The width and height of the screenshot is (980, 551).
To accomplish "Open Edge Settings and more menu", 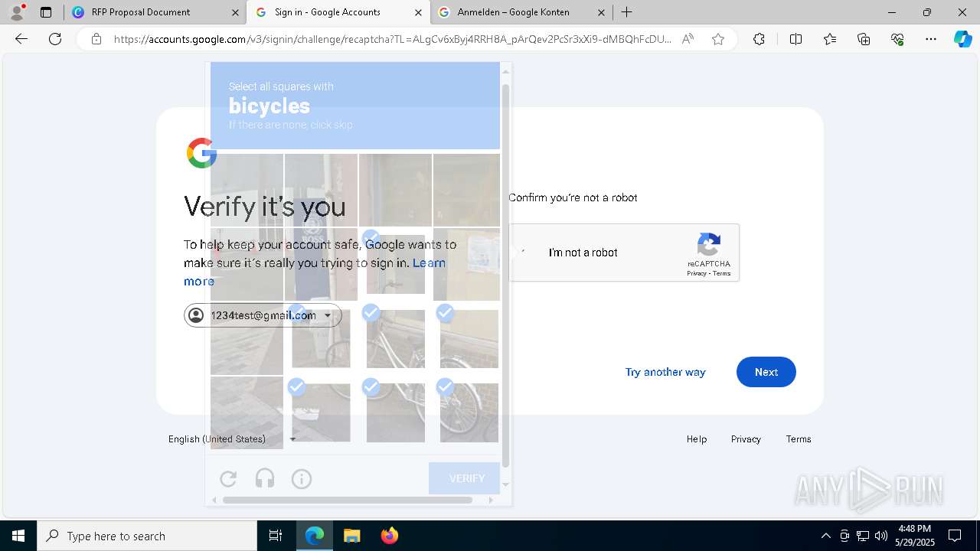I will click(931, 39).
